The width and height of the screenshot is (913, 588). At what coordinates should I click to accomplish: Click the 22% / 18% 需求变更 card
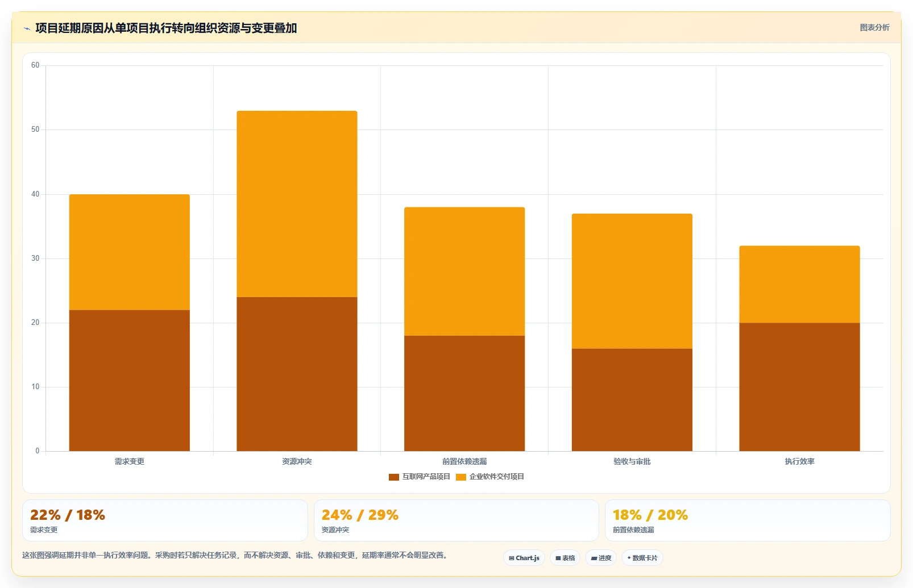[165, 520]
